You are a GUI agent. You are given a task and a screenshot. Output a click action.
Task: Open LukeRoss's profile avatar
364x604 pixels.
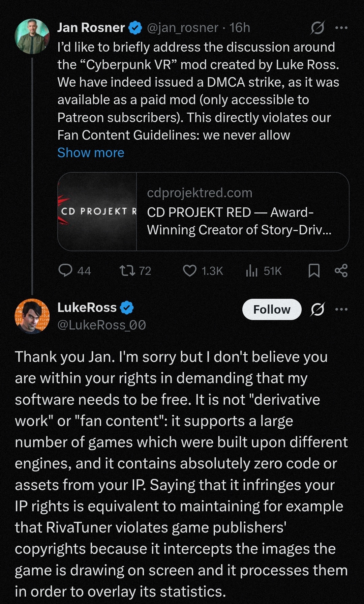tap(32, 316)
